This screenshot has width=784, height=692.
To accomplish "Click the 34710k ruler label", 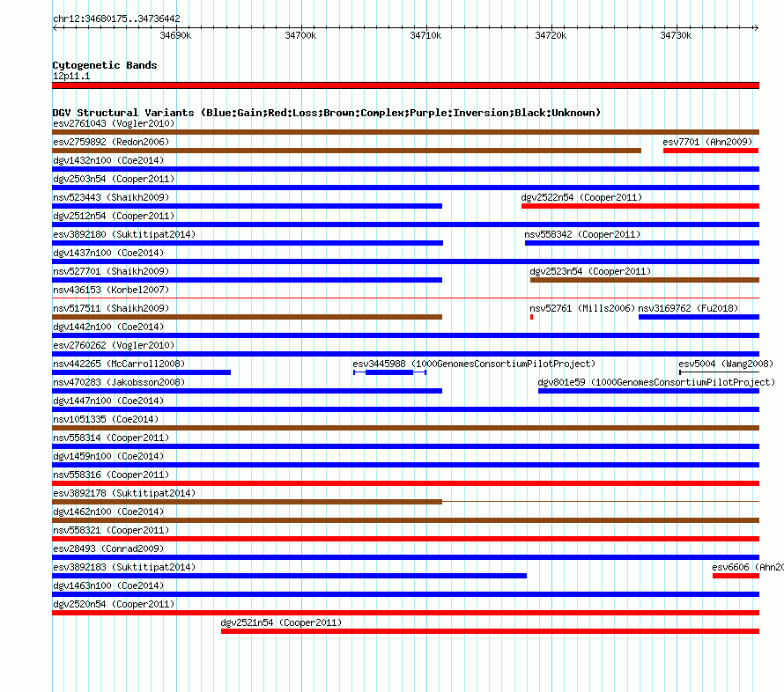I will [425, 35].
